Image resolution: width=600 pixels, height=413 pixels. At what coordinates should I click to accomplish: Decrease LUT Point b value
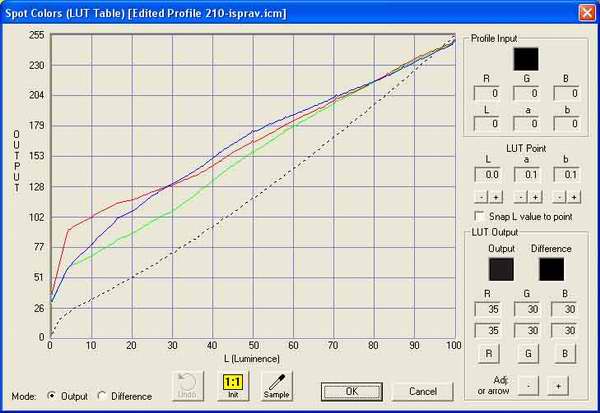pyautogui.click(x=559, y=197)
